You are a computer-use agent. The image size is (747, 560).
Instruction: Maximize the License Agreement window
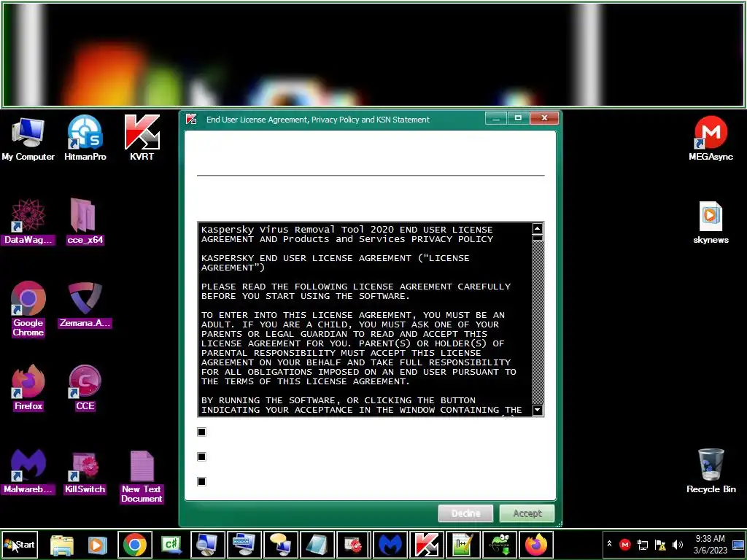point(518,117)
